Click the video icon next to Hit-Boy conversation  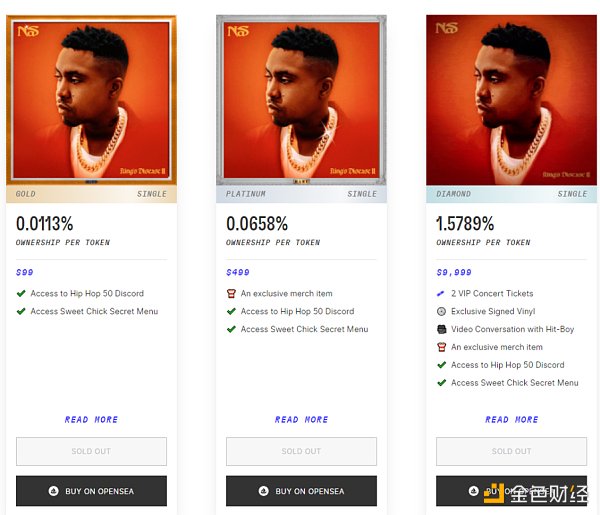(441, 329)
